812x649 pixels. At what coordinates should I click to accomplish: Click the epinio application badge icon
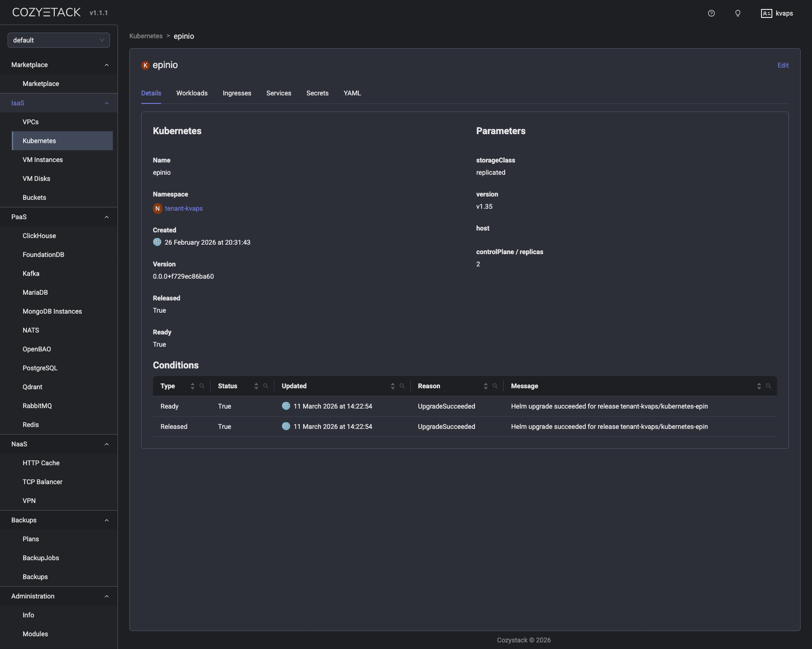[x=145, y=65]
